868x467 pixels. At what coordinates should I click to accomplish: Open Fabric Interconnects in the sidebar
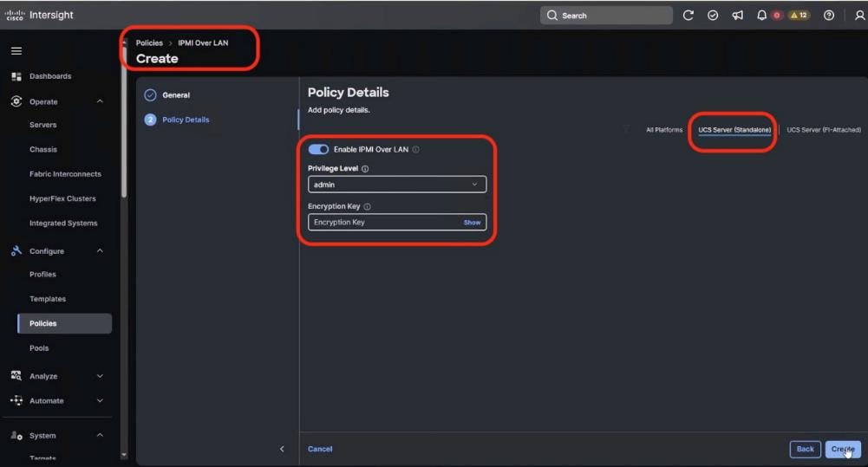65,174
